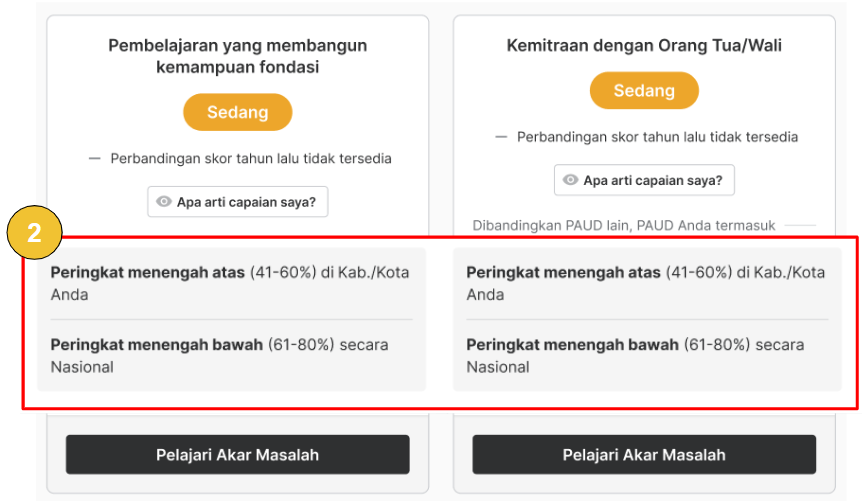Click left Peringkat menengah bawah Nasional row
Viewport: 862px width, 501px height.
(x=231, y=356)
